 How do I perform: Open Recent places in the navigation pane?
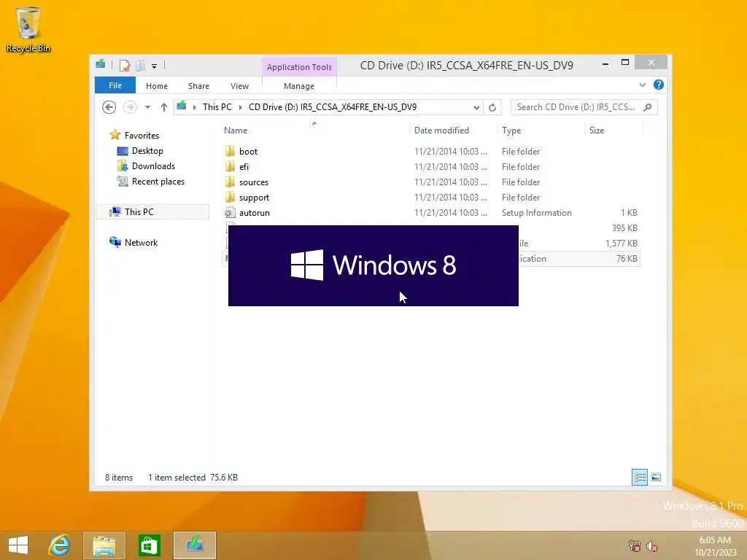pos(158,182)
